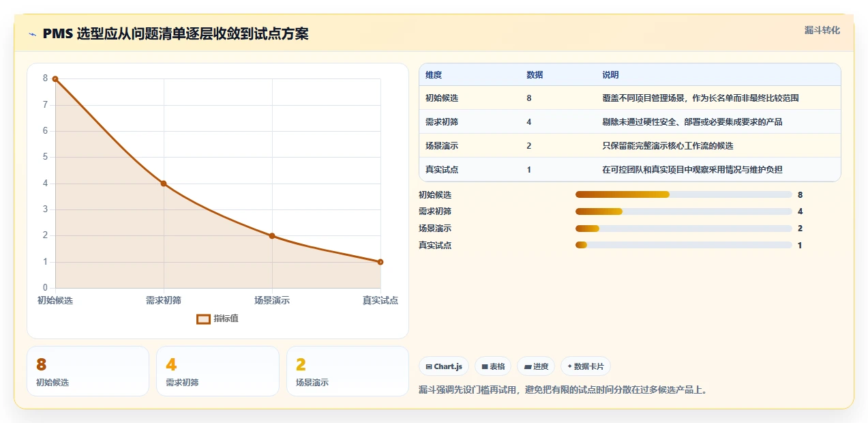Click the 进度 tag chip
The height and width of the screenshot is (423, 868).
[536, 366]
